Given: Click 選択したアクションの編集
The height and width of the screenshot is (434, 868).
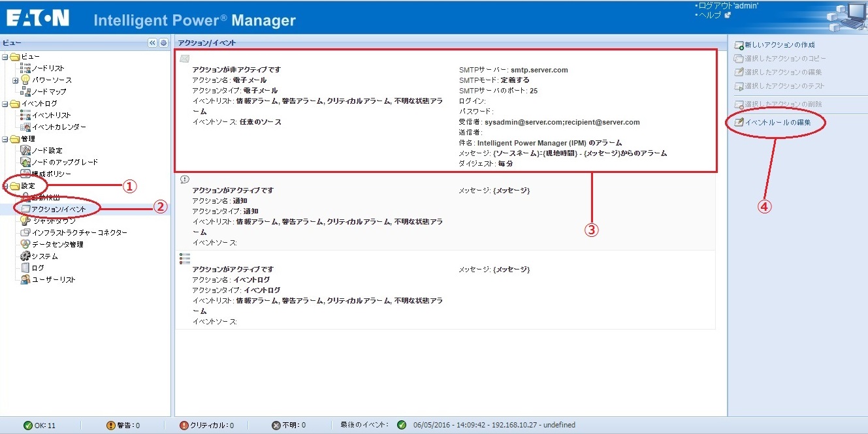Looking at the screenshot, I should click(x=783, y=72).
